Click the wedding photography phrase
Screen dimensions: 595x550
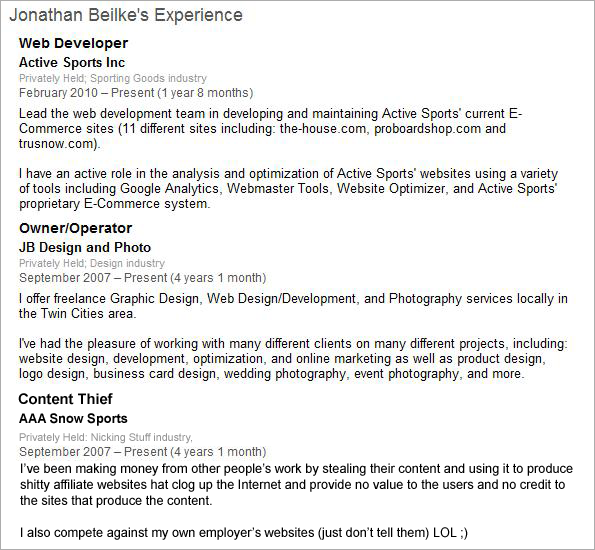(285, 373)
